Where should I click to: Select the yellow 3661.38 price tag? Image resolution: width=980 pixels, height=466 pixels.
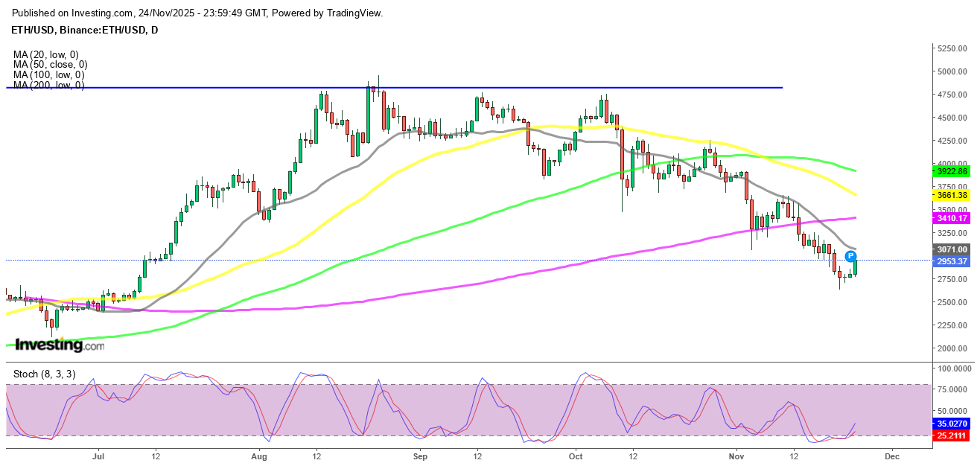pos(952,195)
